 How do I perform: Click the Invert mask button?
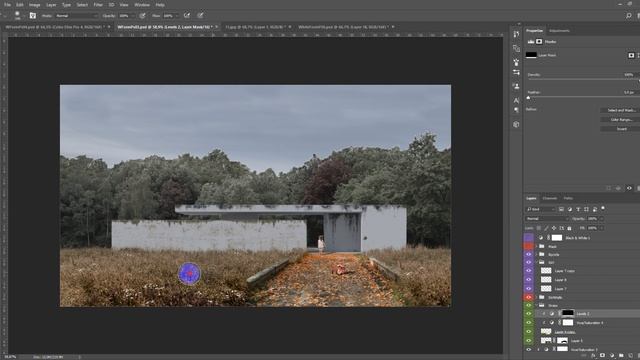point(621,129)
